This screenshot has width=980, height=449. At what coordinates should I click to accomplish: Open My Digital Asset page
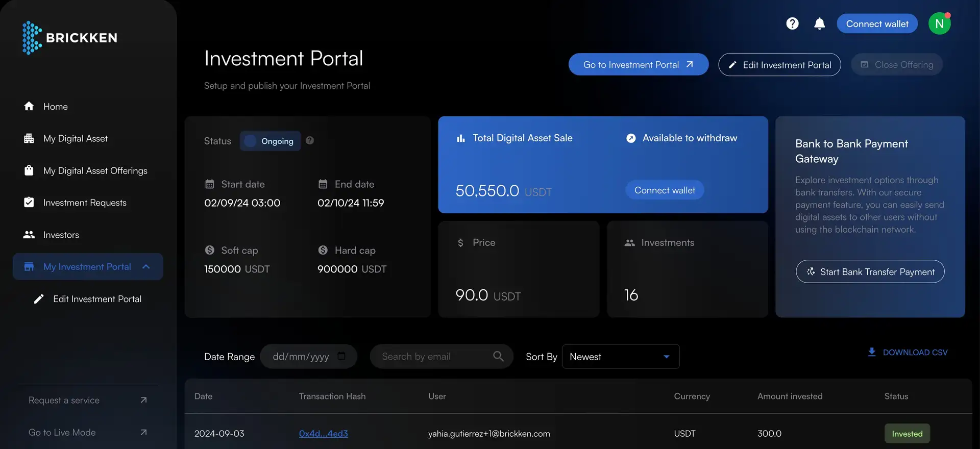click(76, 138)
